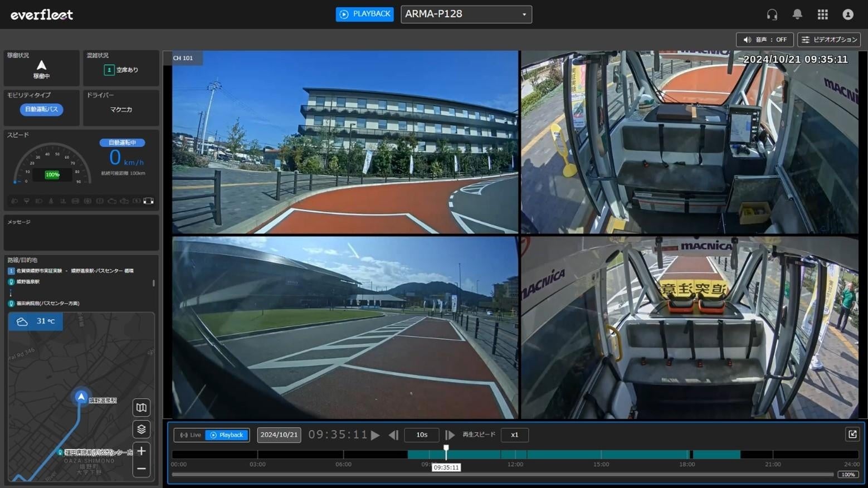
Task: Open the apps grid menu
Action: 822,14
